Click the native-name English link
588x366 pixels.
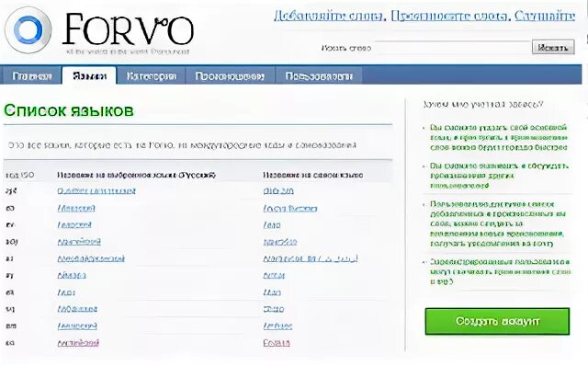pyautogui.click(x=277, y=343)
